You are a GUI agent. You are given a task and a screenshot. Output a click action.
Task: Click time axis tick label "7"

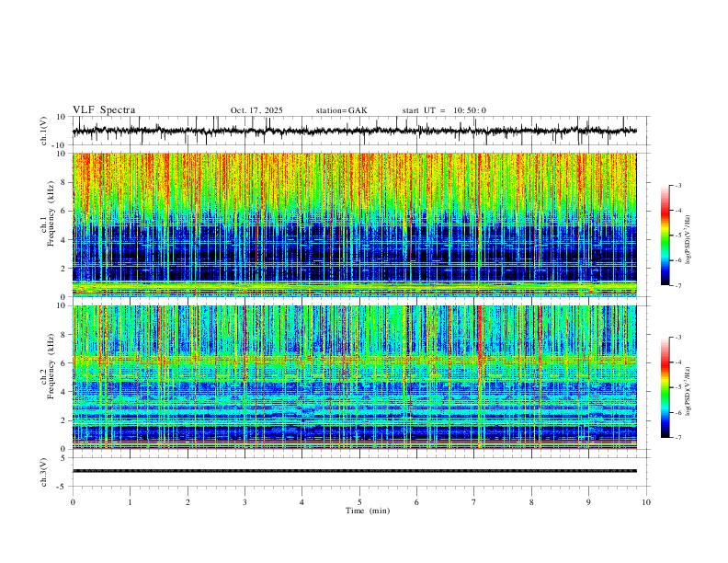pos(474,502)
